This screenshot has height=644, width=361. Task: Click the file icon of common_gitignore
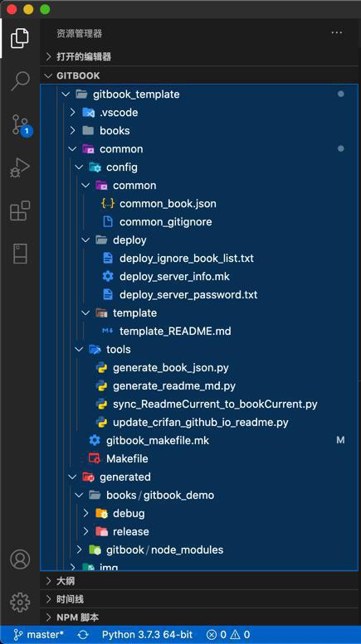108,222
